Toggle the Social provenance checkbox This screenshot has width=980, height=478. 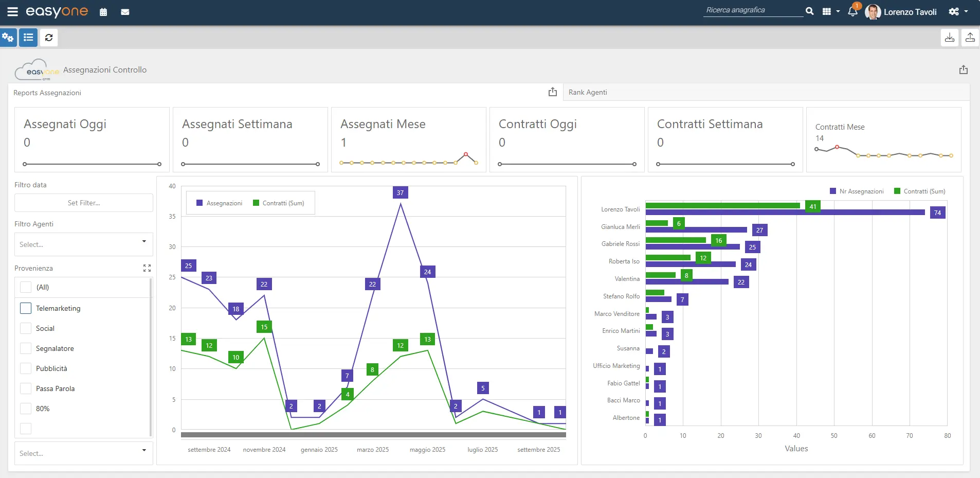pyautogui.click(x=26, y=328)
